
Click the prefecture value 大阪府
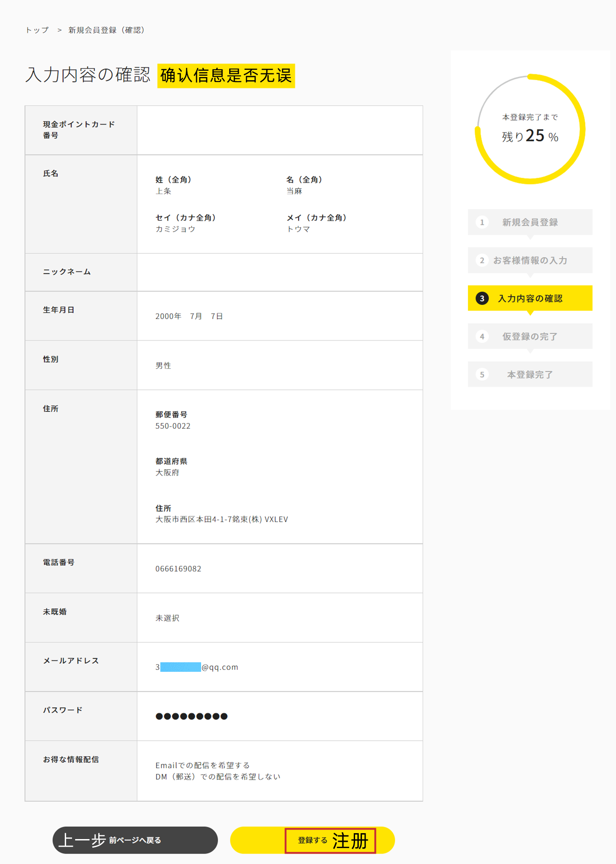tap(168, 473)
